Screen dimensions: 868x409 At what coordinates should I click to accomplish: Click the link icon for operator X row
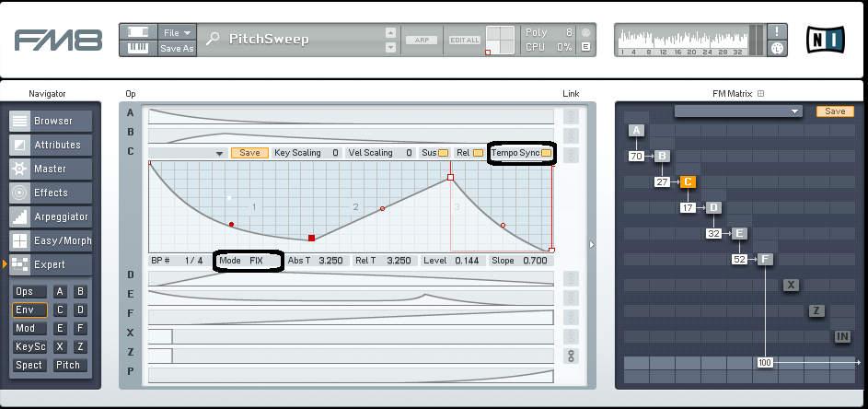571,336
